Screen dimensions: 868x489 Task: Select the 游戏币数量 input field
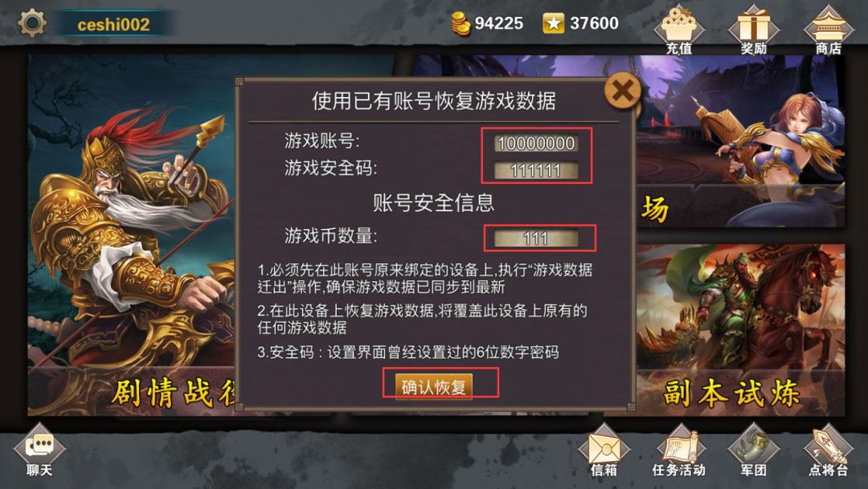pyautogui.click(x=536, y=238)
